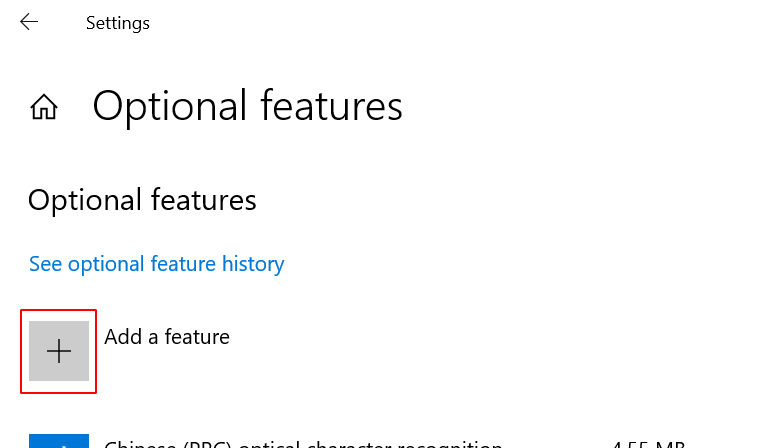Click the Home house icon
The width and height of the screenshot is (779, 448).
44,107
